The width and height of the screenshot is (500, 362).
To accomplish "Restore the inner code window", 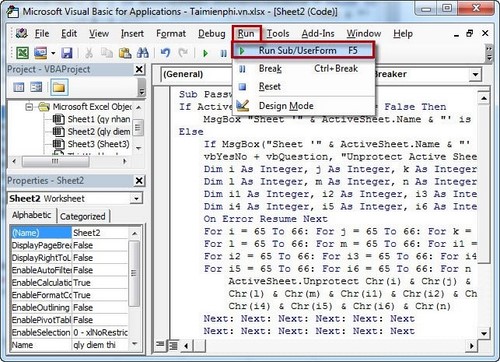I will click(469, 33).
